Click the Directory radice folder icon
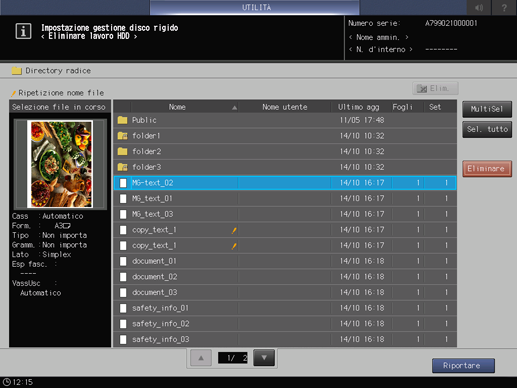517x388 pixels. click(x=16, y=71)
